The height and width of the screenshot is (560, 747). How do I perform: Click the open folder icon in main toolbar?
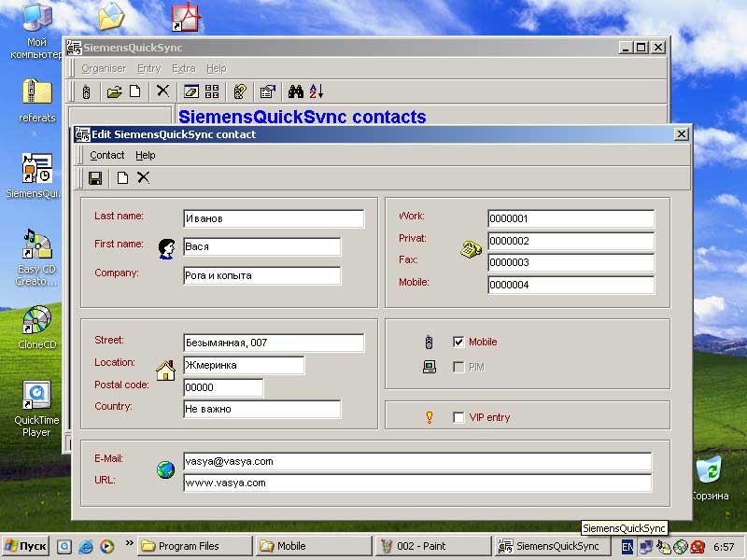click(x=114, y=91)
